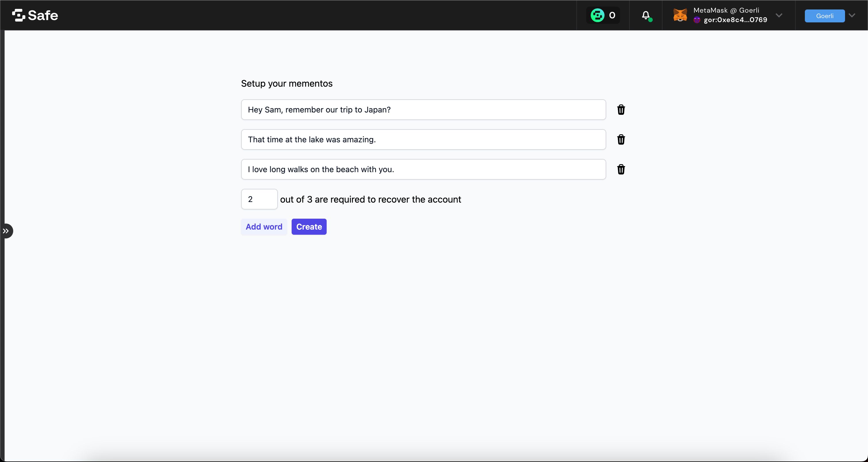This screenshot has width=868, height=462.
Task: Click the Safe logo in header
Action: 35,15
